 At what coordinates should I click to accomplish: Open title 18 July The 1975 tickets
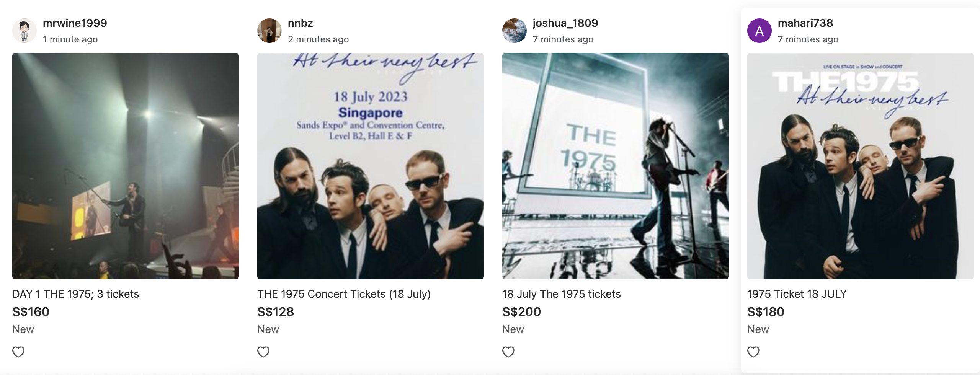[562, 294]
